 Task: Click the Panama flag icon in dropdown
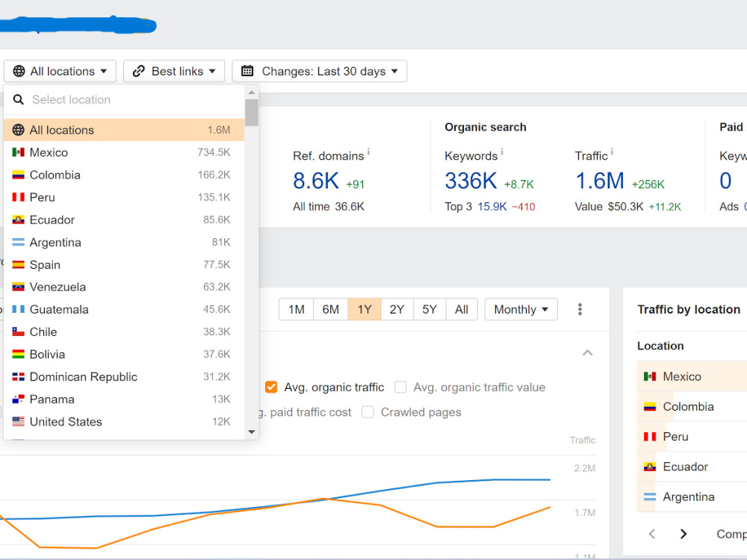(x=18, y=399)
